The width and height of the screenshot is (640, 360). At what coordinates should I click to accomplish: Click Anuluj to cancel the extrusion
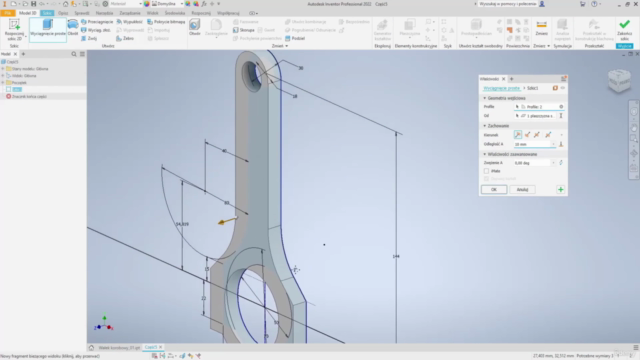[522, 189]
